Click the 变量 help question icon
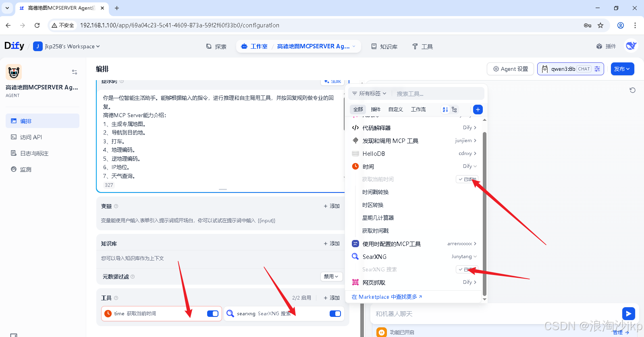The width and height of the screenshot is (644, 337). 116,206
